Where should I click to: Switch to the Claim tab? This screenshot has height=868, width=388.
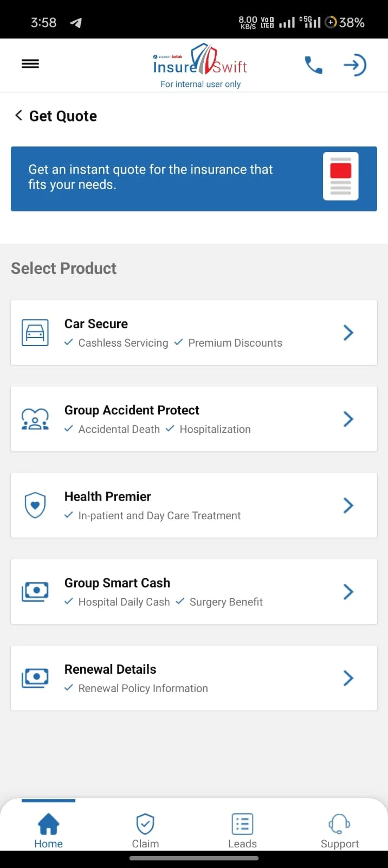coord(145,831)
